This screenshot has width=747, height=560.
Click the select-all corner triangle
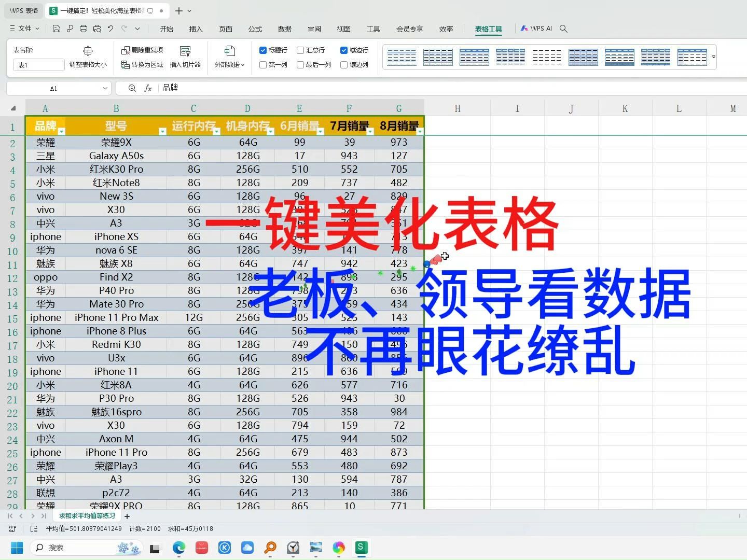pos(13,108)
